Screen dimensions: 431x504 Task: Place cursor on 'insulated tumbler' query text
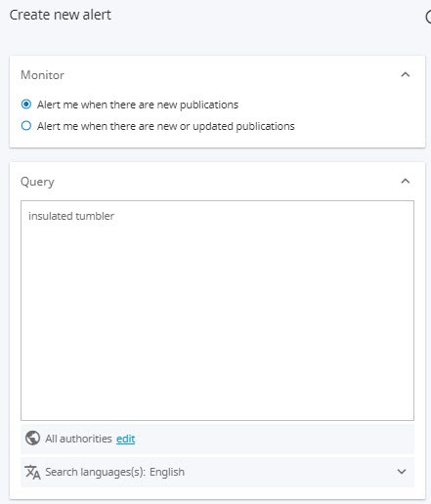(x=71, y=216)
